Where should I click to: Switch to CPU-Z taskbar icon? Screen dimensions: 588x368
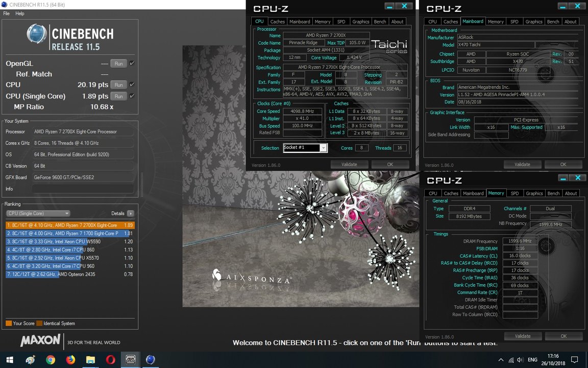click(x=131, y=360)
